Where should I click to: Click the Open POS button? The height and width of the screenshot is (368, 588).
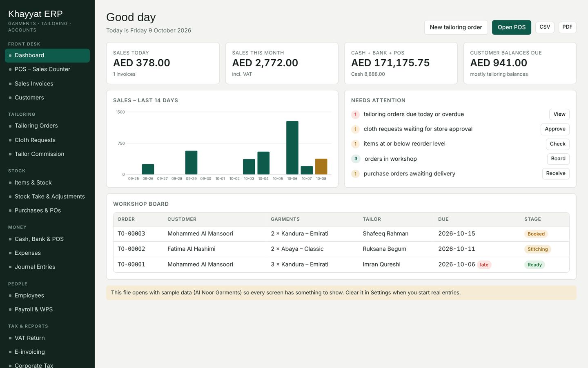click(511, 27)
